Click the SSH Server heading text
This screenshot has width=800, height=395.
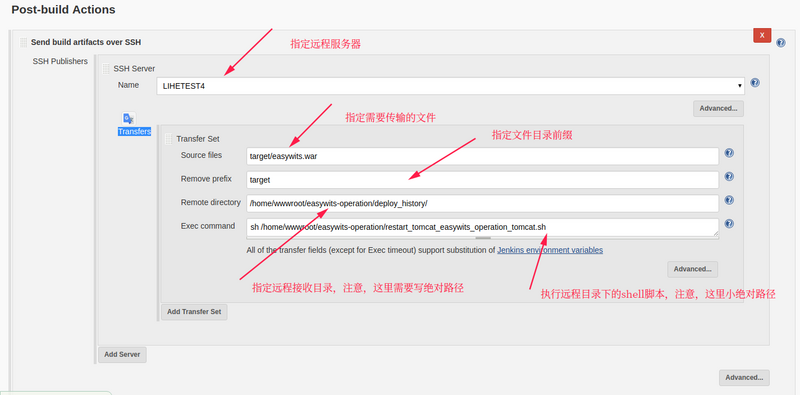134,68
